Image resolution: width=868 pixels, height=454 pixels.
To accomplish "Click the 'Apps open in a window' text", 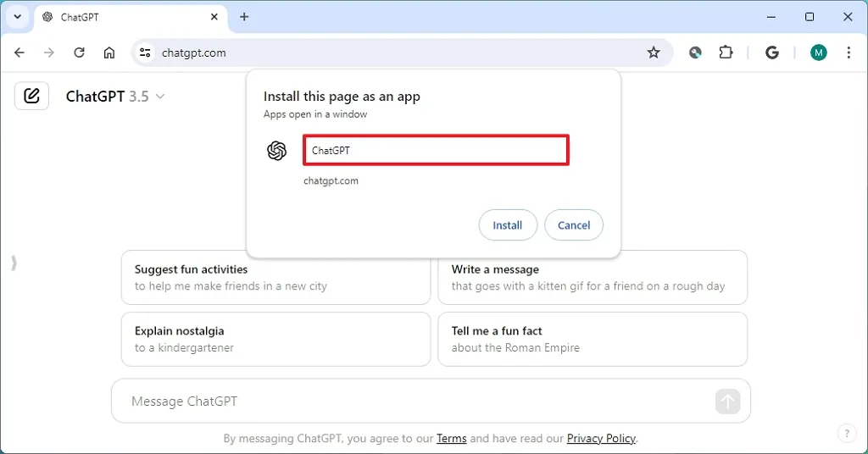I will [315, 113].
